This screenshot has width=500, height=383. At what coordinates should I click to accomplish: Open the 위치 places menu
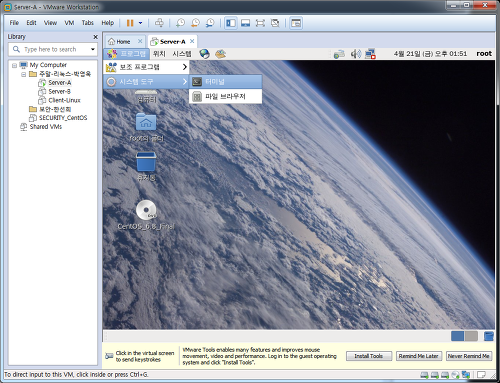tap(159, 54)
